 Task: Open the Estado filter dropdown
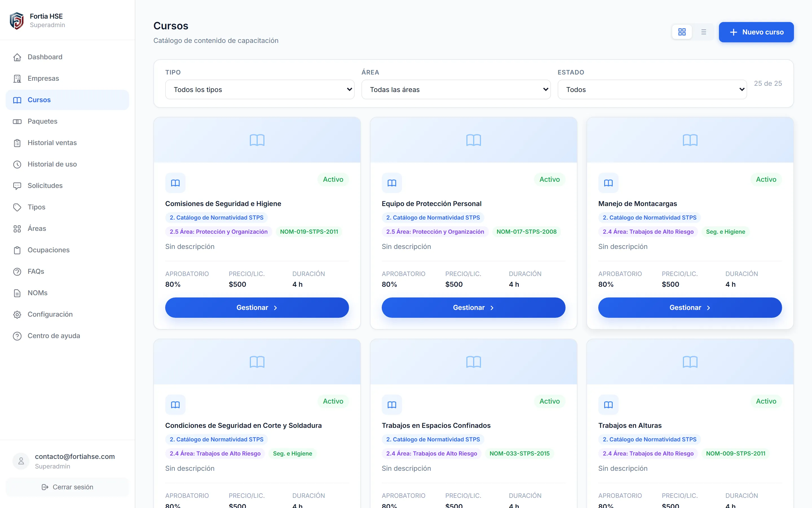[652, 90]
